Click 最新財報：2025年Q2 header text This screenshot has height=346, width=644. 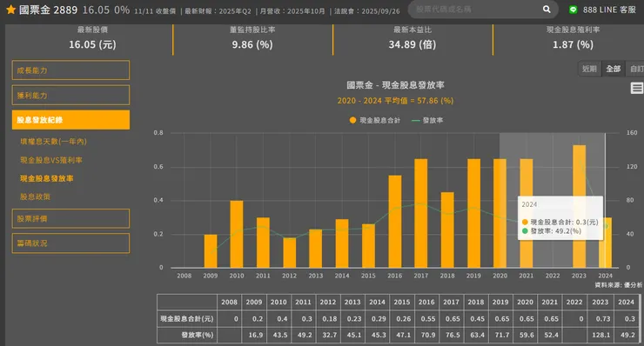pos(218,11)
